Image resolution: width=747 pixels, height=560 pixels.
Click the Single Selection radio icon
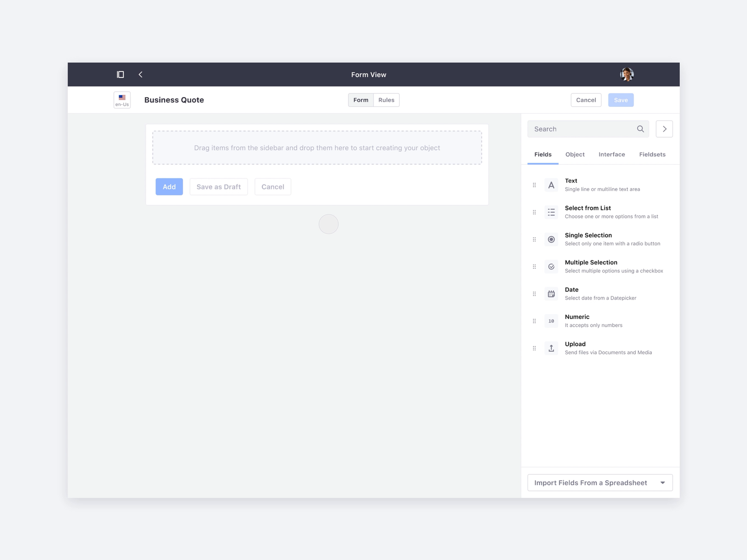(551, 239)
